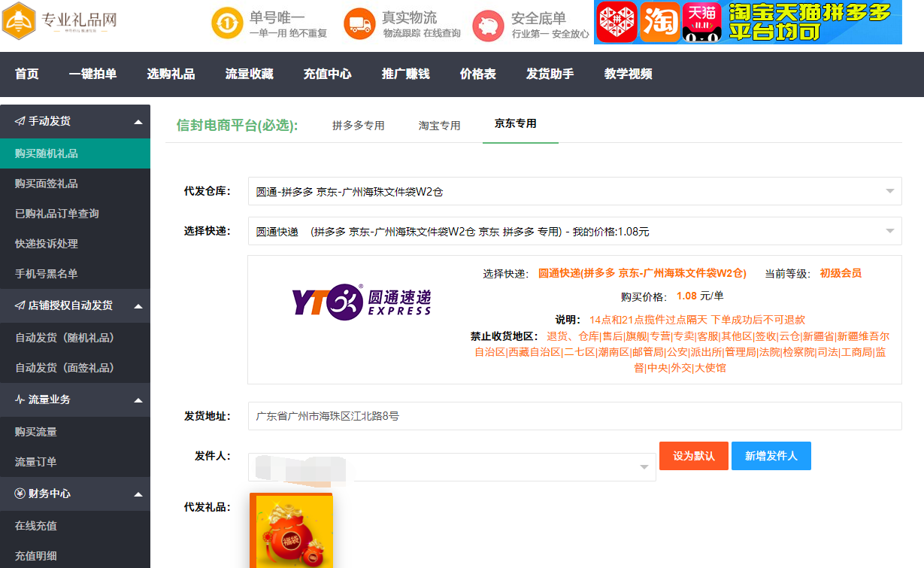Go to 首页 in navigation bar
924x568 pixels.
point(26,74)
